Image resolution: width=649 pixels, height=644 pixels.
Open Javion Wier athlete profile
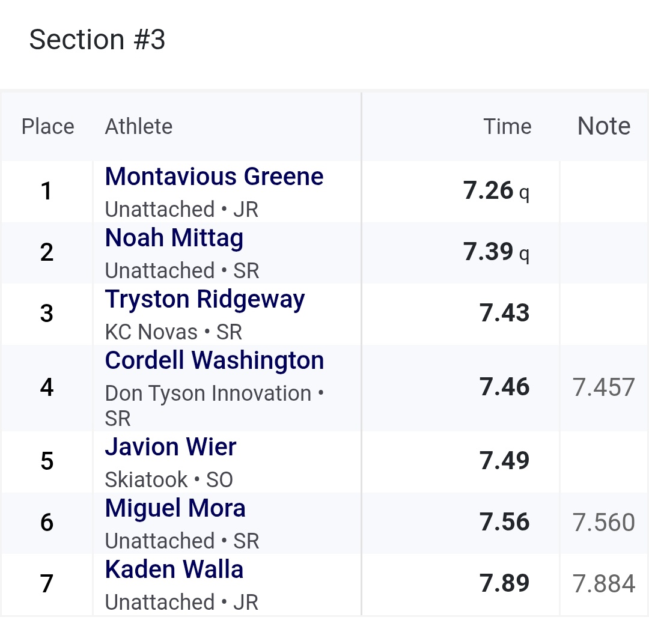tap(171, 447)
